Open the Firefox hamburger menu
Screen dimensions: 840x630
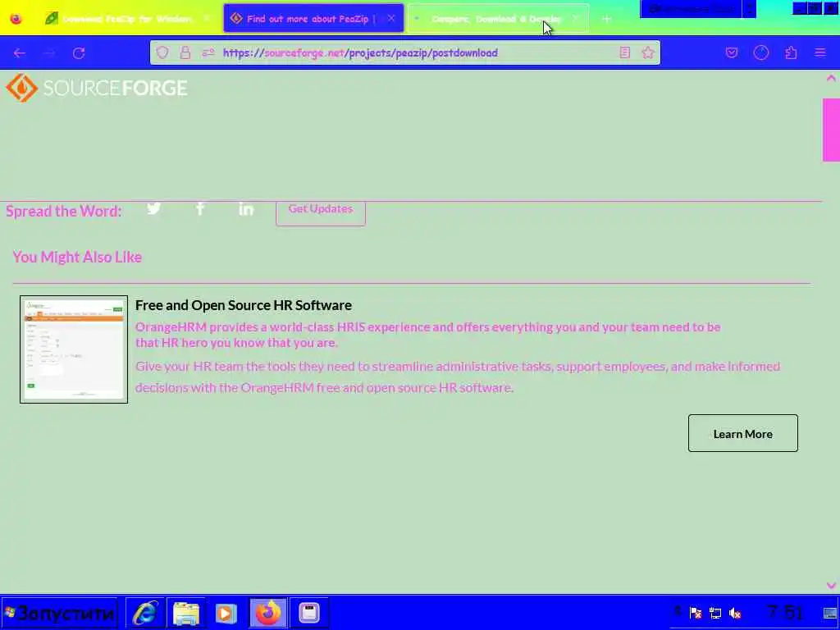(x=820, y=52)
